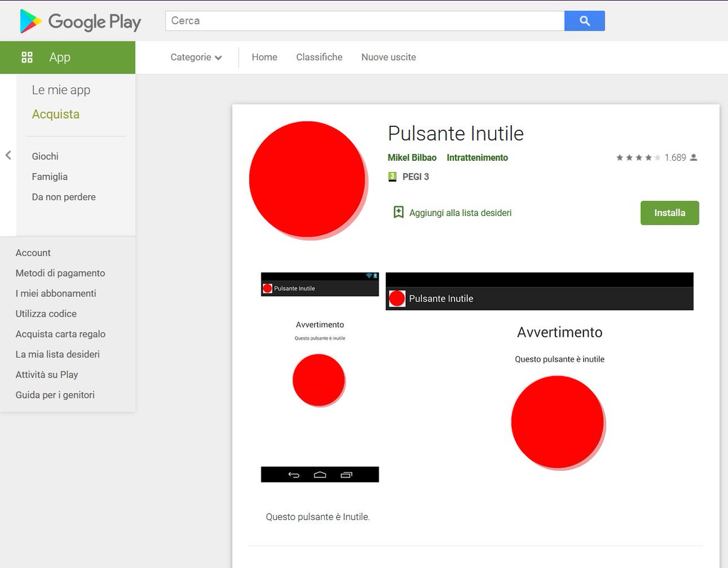Click the Installa button
728x568 pixels.
click(x=670, y=213)
